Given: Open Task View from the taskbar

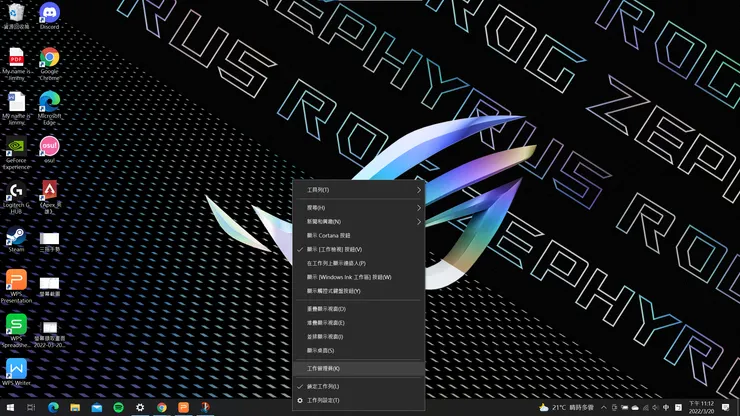Looking at the screenshot, I should pyautogui.click(x=31, y=407).
